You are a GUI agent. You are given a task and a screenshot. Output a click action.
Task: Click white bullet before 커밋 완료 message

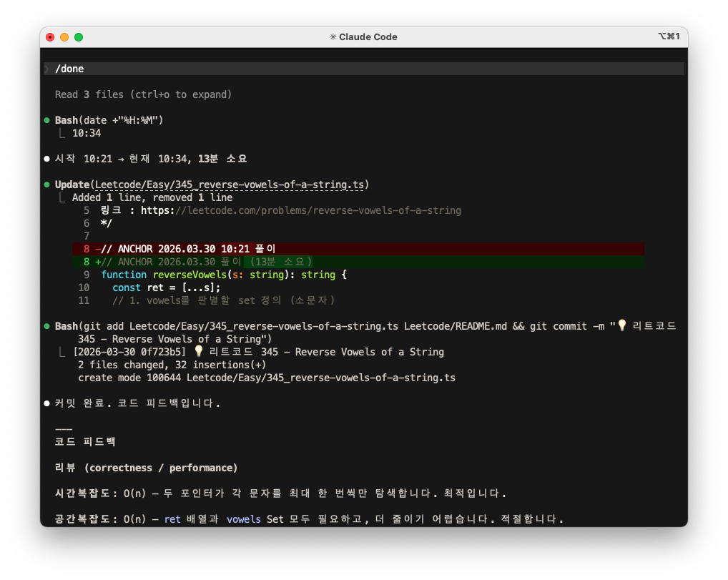point(47,403)
